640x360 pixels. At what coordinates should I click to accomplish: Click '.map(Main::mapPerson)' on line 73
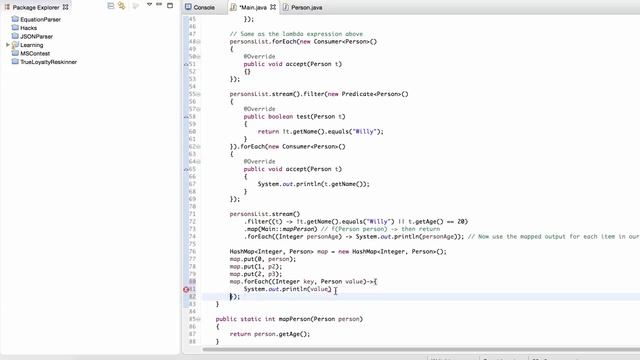(280, 229)
